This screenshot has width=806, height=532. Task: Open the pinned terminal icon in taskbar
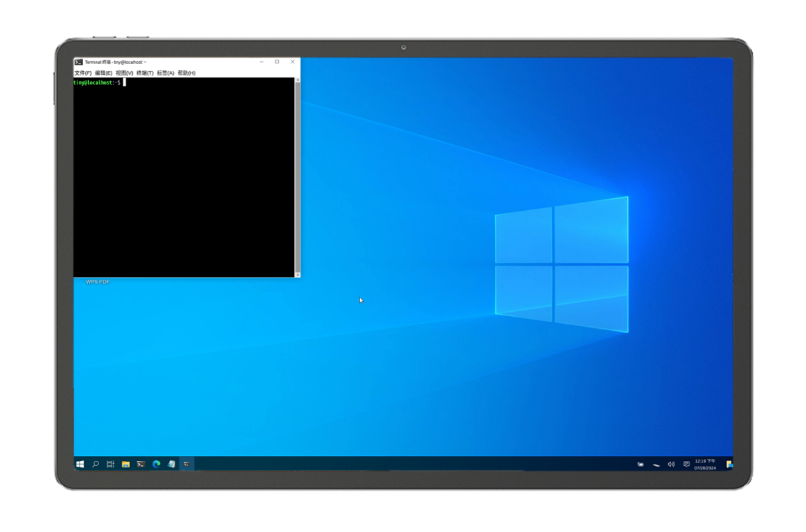pos(141,464)
